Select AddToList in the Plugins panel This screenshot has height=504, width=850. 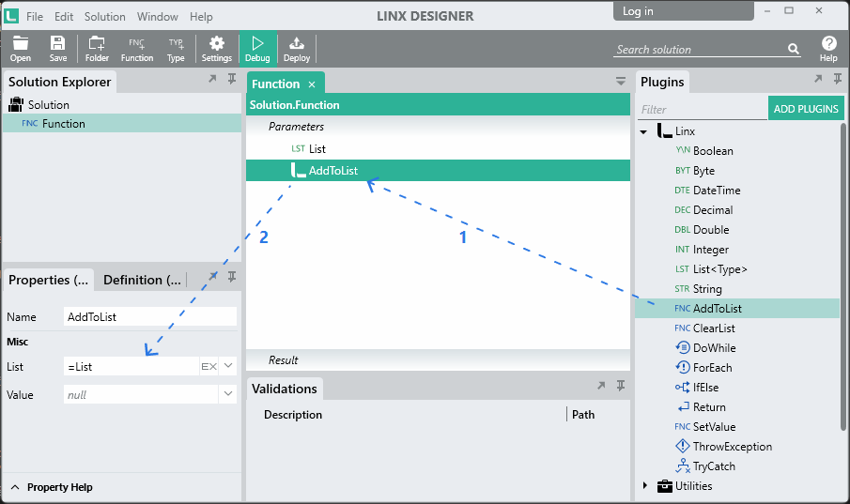click(737, 309)
